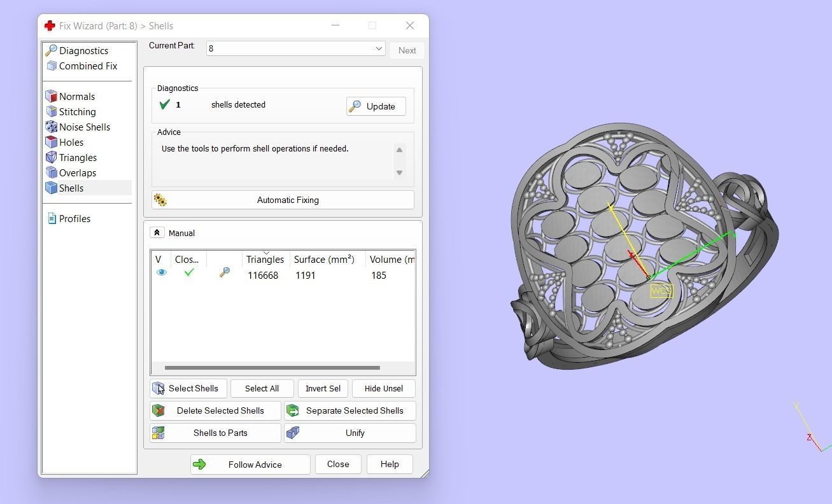Open the Profiles page

tap(74, 219)
